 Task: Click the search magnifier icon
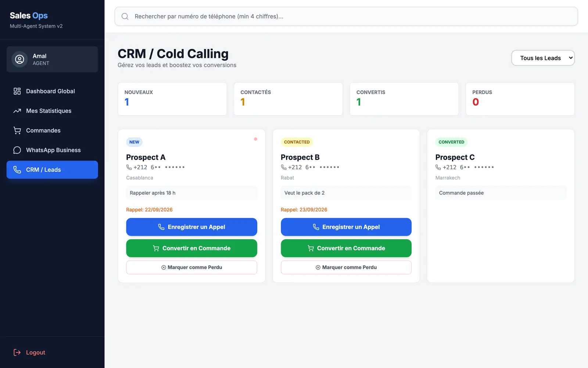pyautogui.click(x=125, y=17)
